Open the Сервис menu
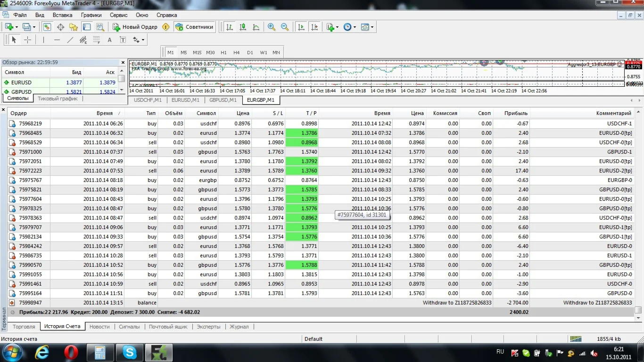 (118, 15)
